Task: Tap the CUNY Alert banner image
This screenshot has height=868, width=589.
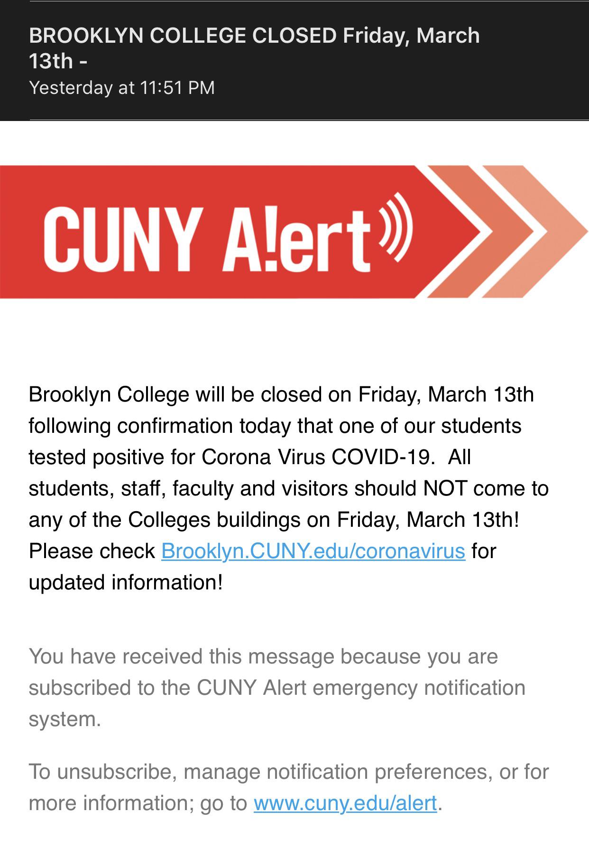Action: [294, 232]
